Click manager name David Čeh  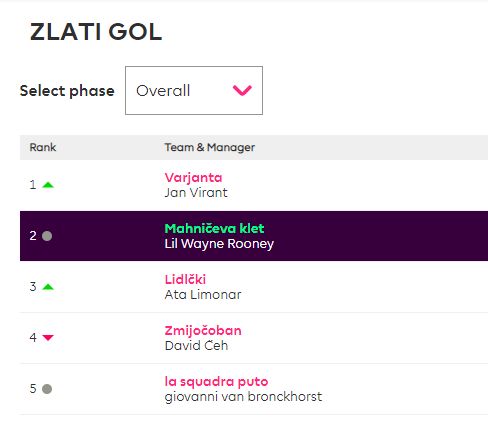click(x=196, y=345)
